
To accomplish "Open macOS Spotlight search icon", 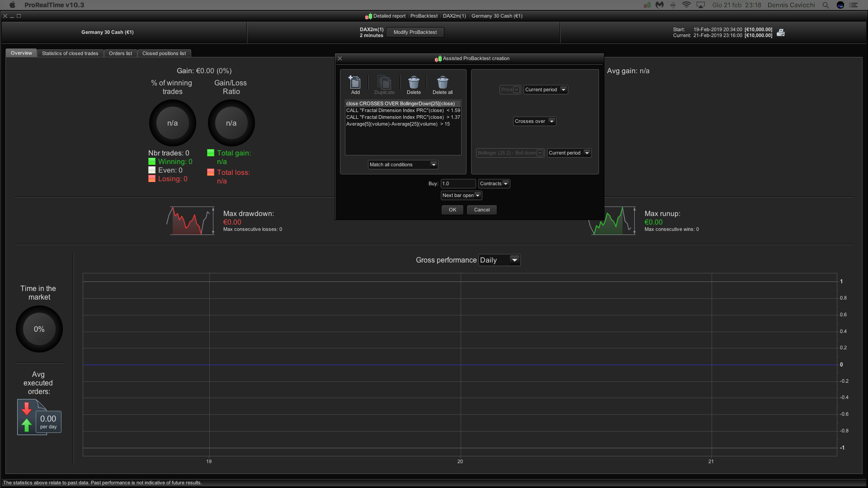I will (826, 5).
